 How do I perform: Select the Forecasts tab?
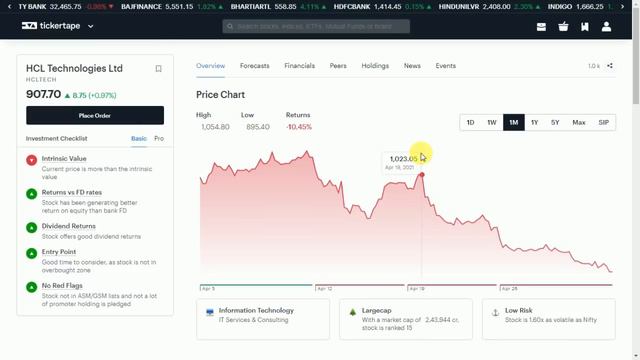coord(255,66)
